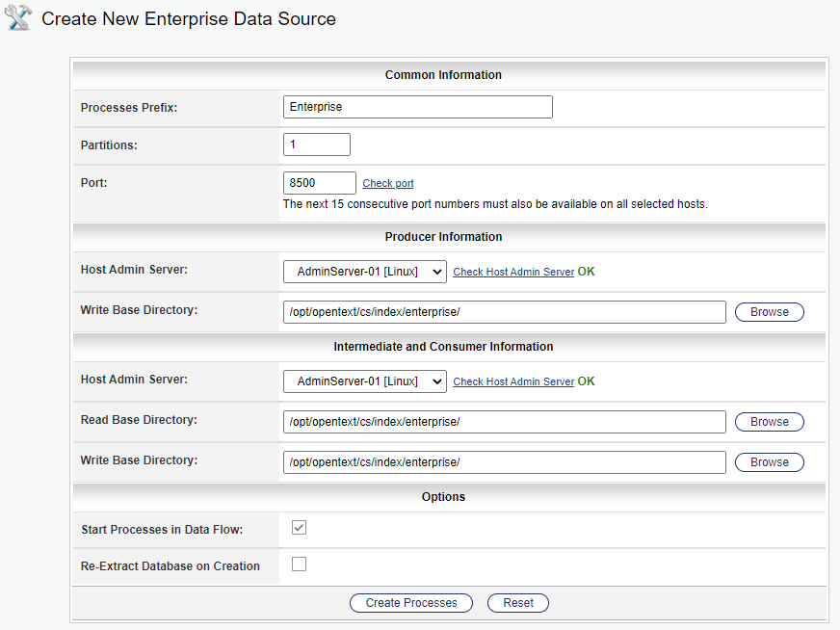This screenshot has width=840, height=630.
Task: Check Host Admin Server for Intermediate and Consumer
Action: [513, 382]
